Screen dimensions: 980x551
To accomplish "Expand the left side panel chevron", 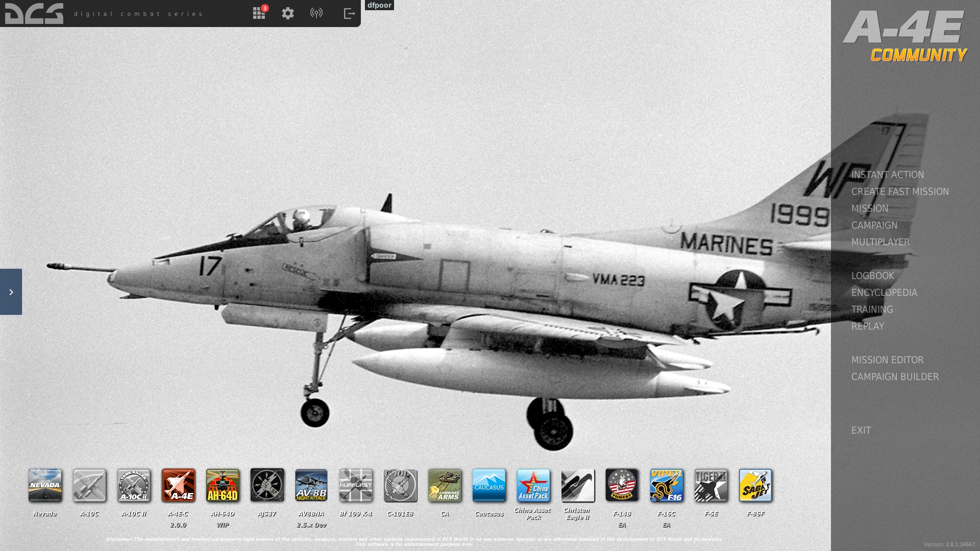I will 11,292.
